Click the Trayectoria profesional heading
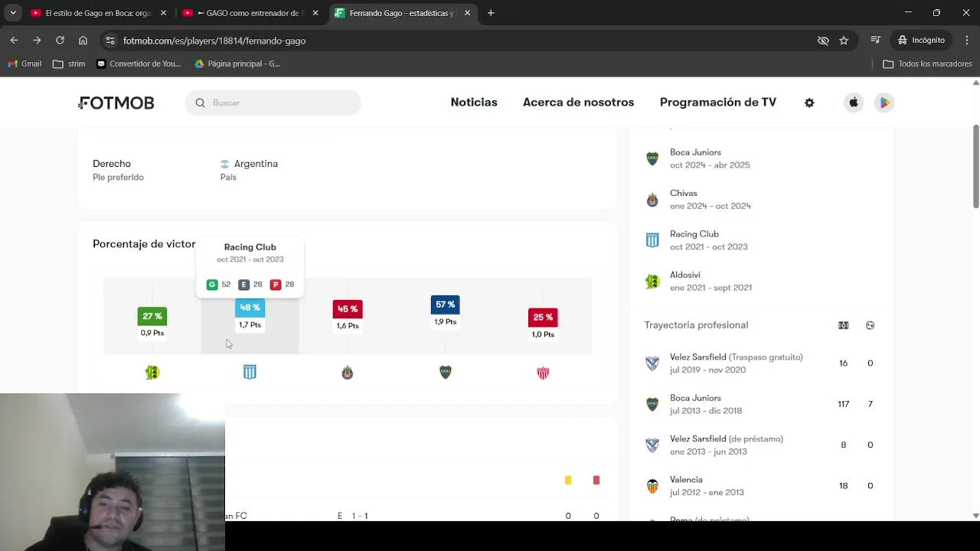 click(696, 325)
